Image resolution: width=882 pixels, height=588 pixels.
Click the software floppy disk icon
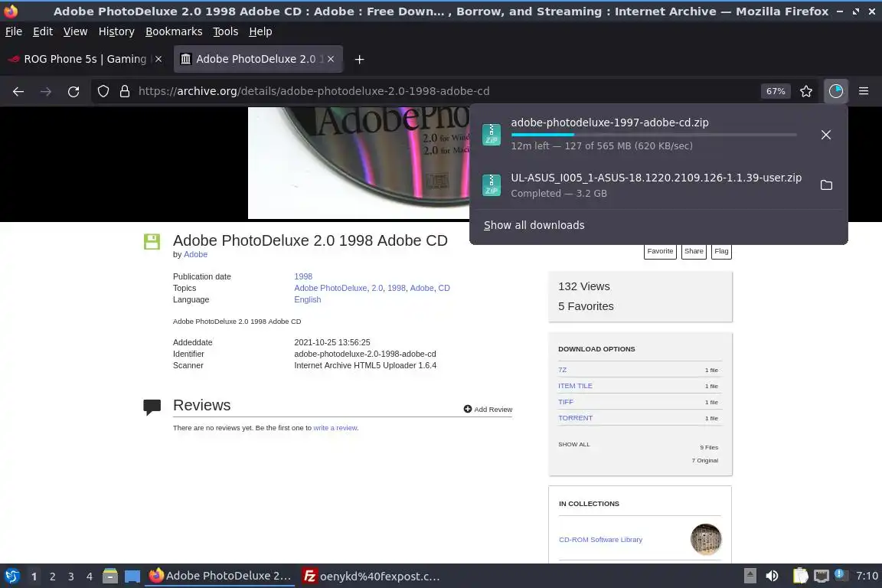coord(152,241)
